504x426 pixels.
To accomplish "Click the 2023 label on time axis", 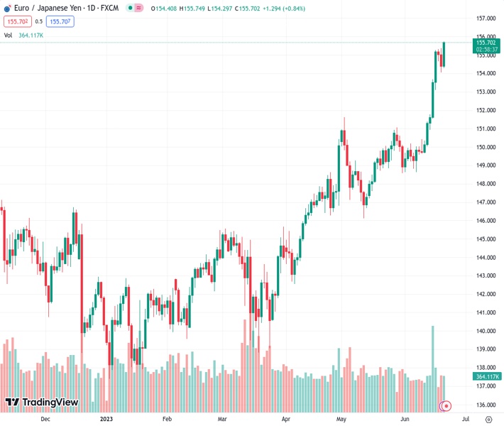I will click(106, 419).
